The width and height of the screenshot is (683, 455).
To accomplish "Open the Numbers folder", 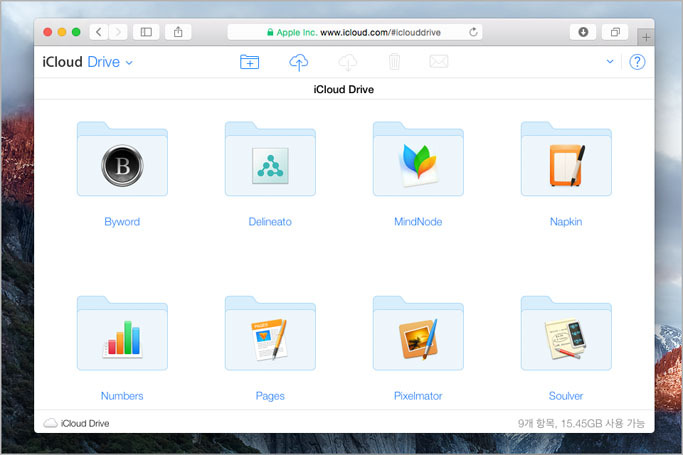I will (x=122, y=334).
